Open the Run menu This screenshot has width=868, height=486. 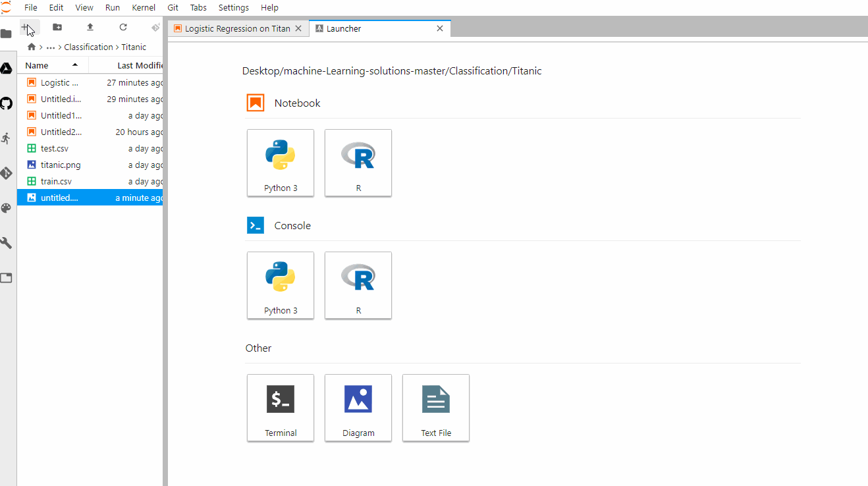tap(113, 8)
